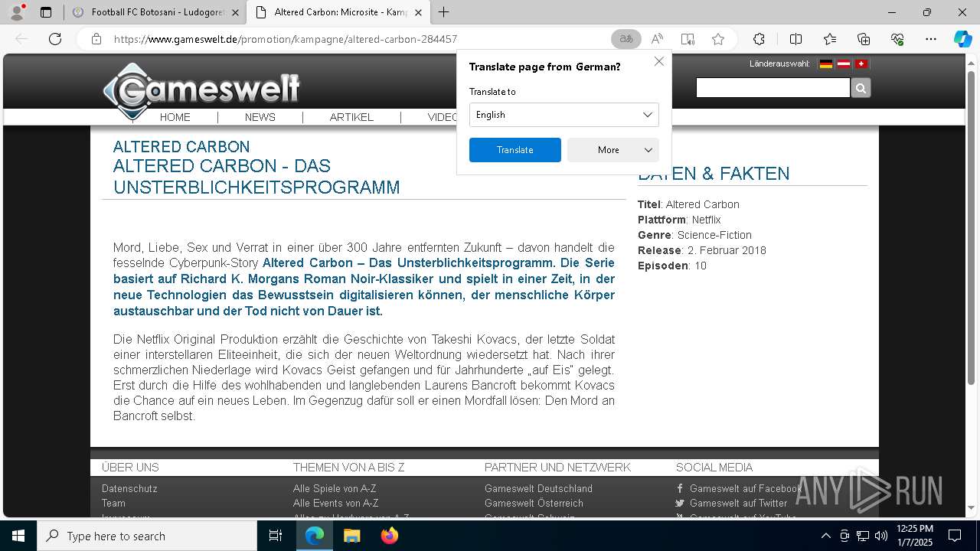Image resolution: width=980 pixels, height=551 pixels.
Task: Open new tab with plus icon
Action: (x=443, y=12)
